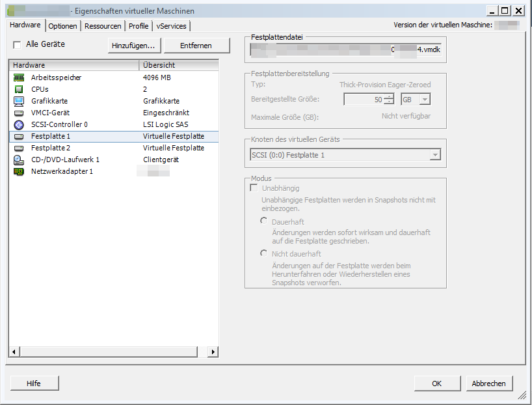The image size is (532, 405).
Task: Switch to the Optionen tab
Action: (63, 26)
